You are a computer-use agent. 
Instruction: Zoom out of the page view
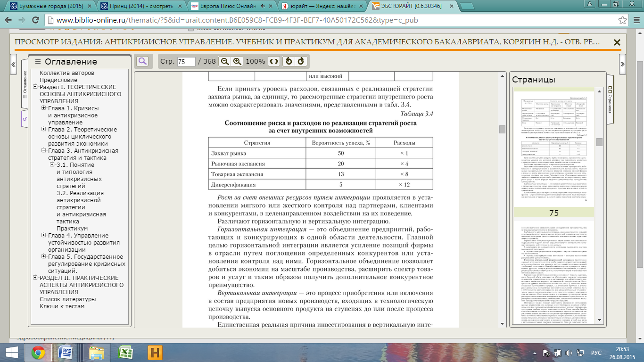click(225, 61)
